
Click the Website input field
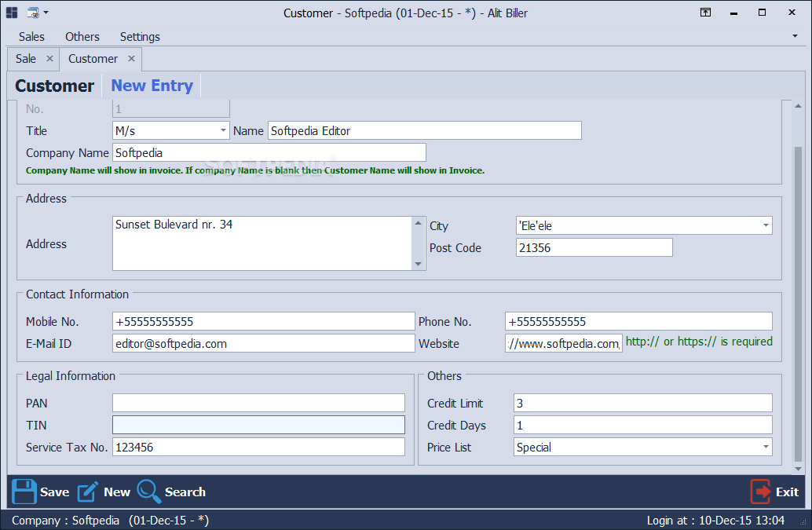[x=563, y=344]
